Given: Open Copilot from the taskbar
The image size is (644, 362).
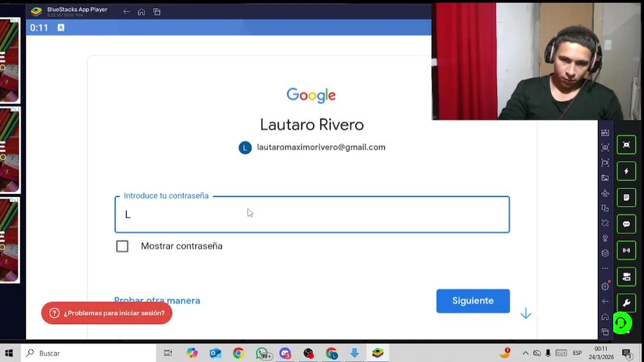Looking at the screenshot, I should coord(192,353).
